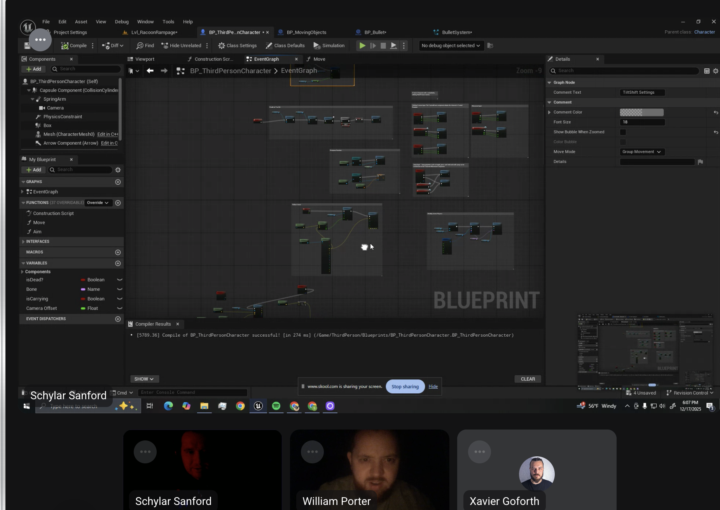This screenshot has width=720, height=510.
Task: Click the Add button in Components panel
Action: (35, 69)
